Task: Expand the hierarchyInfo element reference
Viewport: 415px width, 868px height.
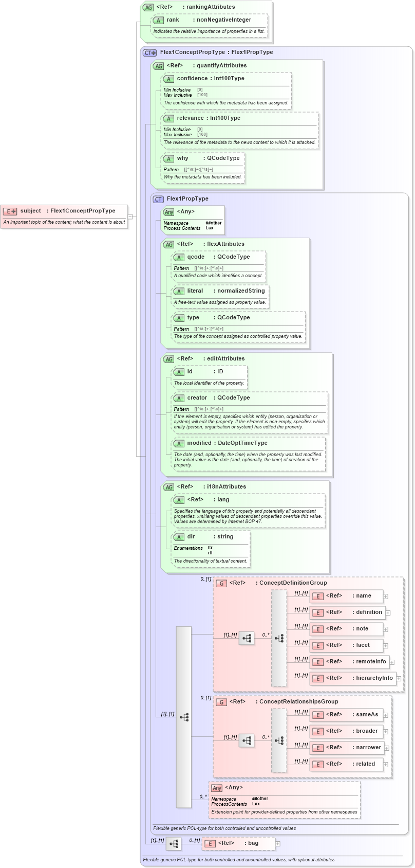Action: pyautogui.click(x=399, y=679)
